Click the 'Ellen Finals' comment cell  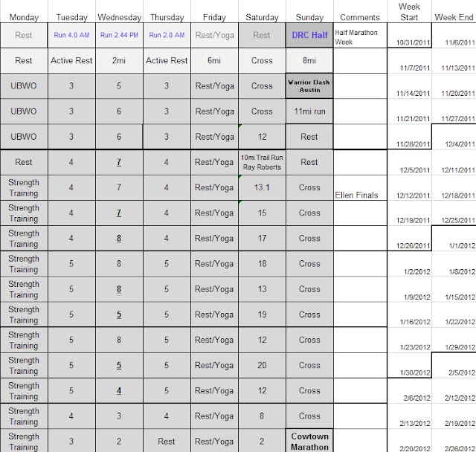point(360,187)
